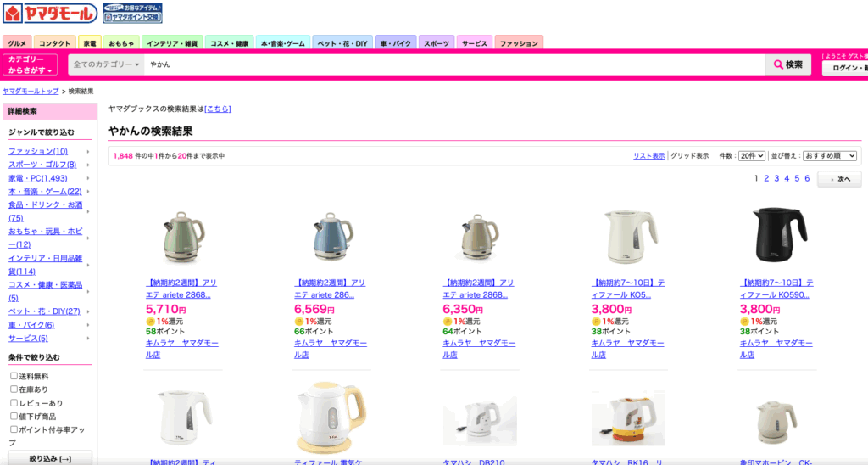Click the 絞り込み filter button
868x465 pixels.
pyautogui.click(x=50, y=458)
